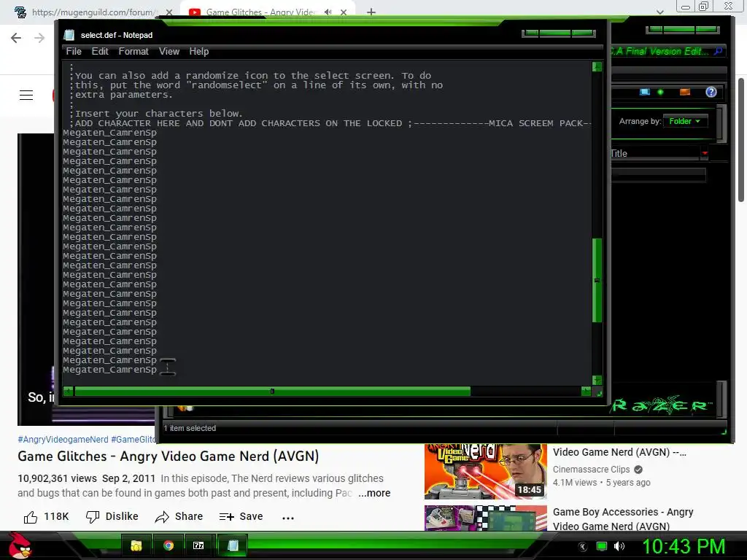Click the Notepad vertical scrollbar thumb

pos(597,281)
